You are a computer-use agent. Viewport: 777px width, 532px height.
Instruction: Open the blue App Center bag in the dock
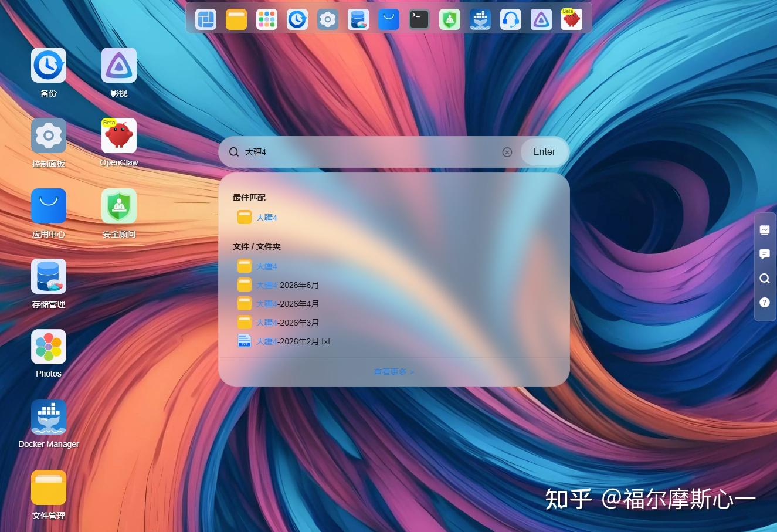pyautogui.click(x=389, y=19)
